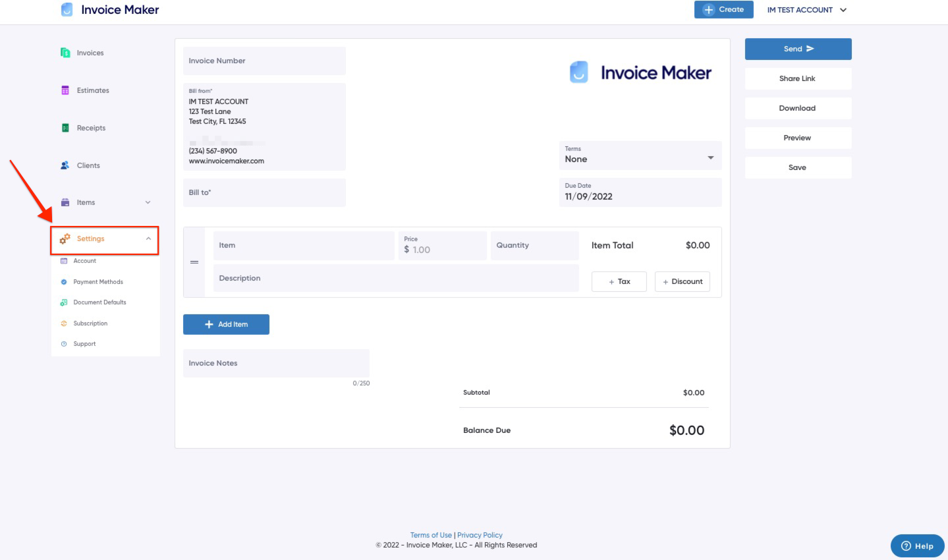This screenshot has width=948, height=560.
Task: Open the Estimates sidebar icon
Action: coord(65,90)
